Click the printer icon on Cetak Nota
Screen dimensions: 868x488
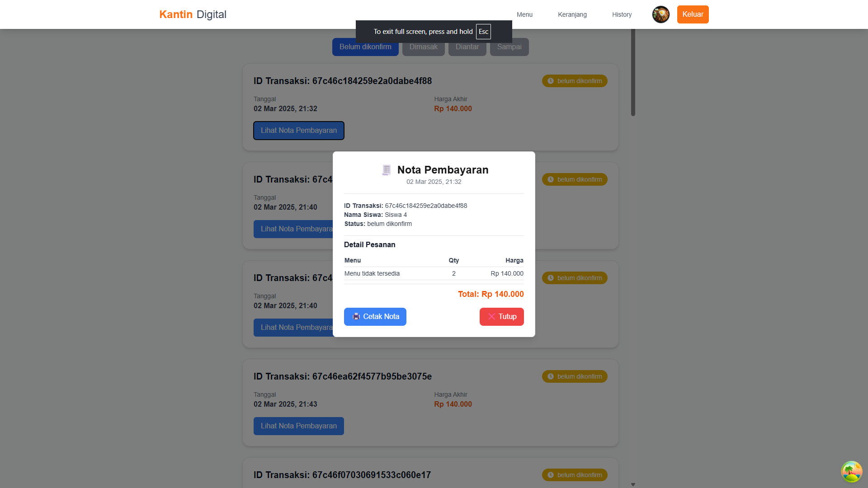click(356, 316)
